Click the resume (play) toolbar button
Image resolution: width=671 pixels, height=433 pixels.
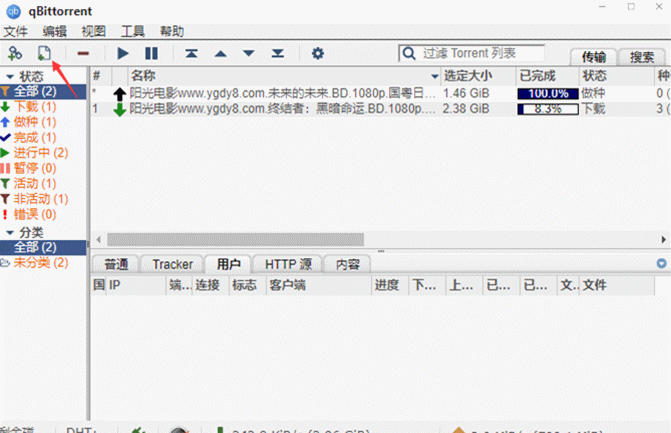pyautogui.click(x=123, y=53)
